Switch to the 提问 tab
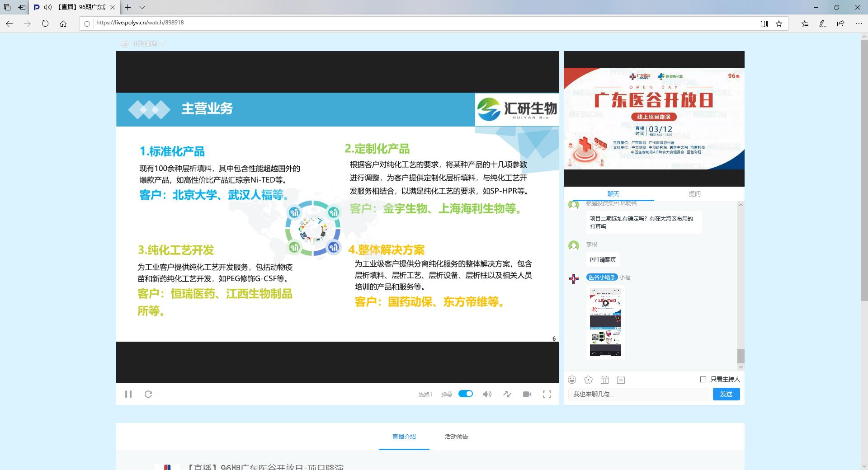868x470 pixels. tap(694, 194)
